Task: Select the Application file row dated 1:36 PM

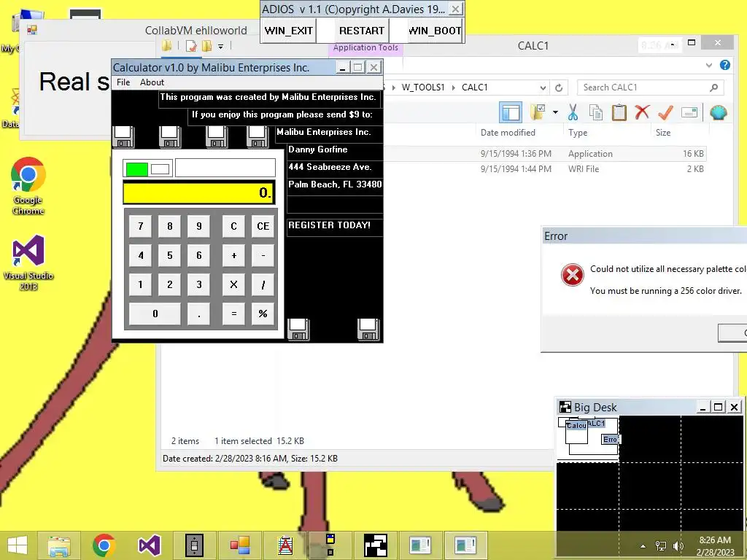Action: pos(544,154)
